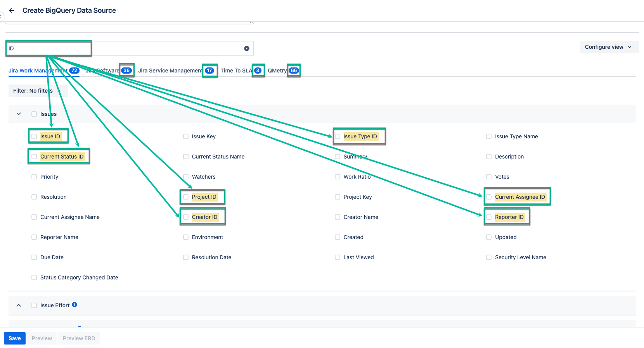Click the Save button
Screen dimensions: 644x348
point(15,338)
